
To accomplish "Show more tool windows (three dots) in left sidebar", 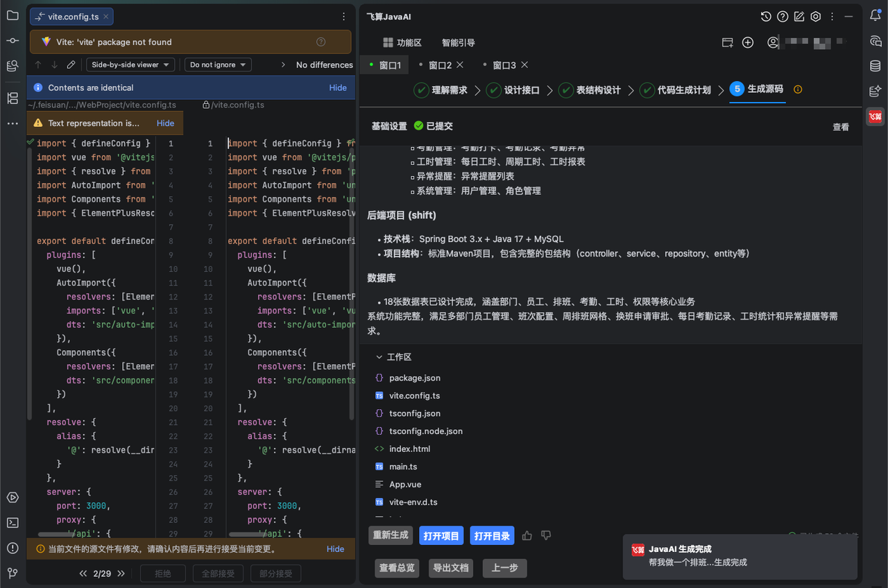I will (12, 123).
